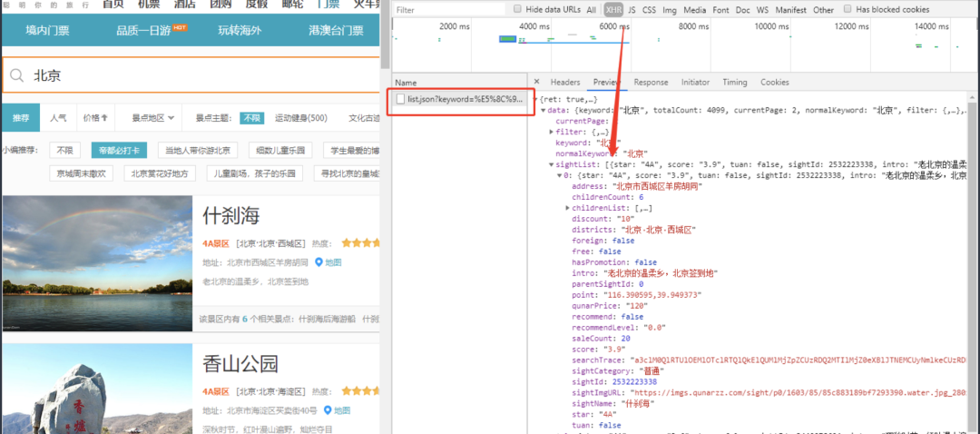This screenshot has height=434, width=980.
Task: Toggle Has blocked cookies checkbox
Action: (848, 9)
